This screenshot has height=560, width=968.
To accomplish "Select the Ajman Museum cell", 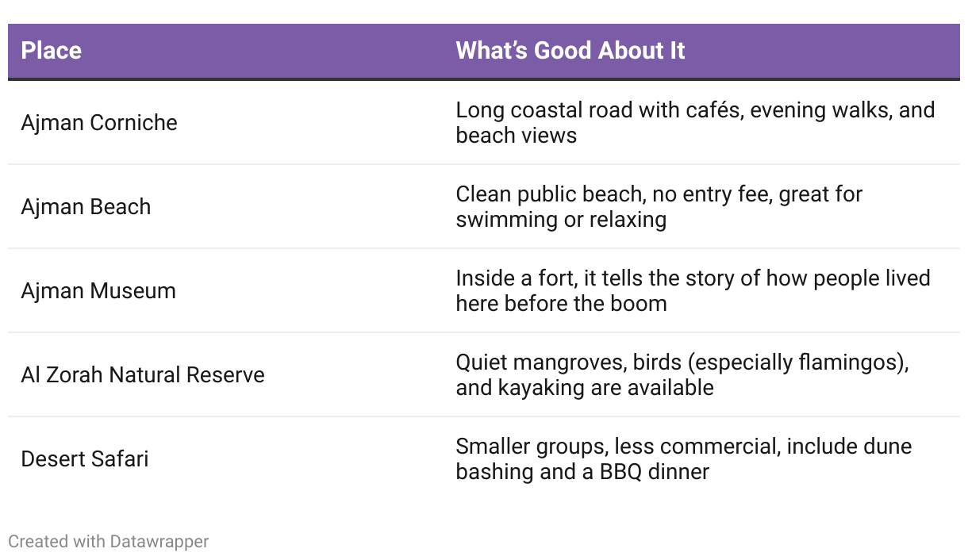I will click(98, 291).
